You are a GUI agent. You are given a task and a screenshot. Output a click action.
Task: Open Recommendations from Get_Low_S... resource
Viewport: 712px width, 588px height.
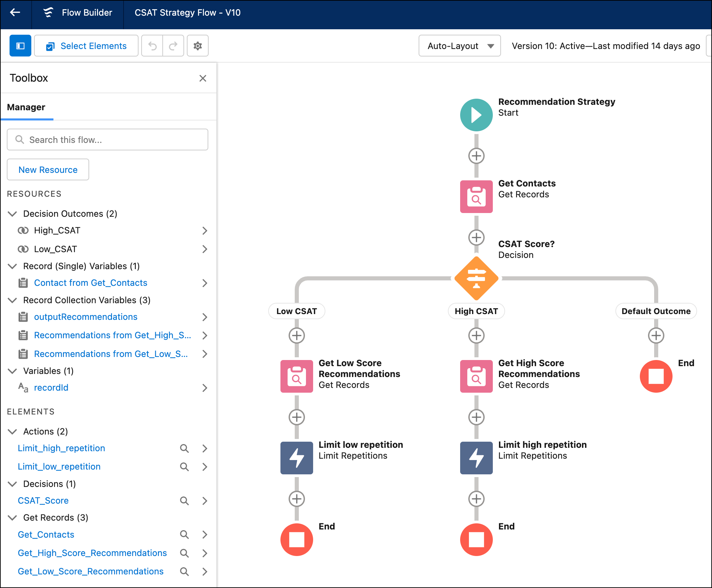[x=111, y=354]
